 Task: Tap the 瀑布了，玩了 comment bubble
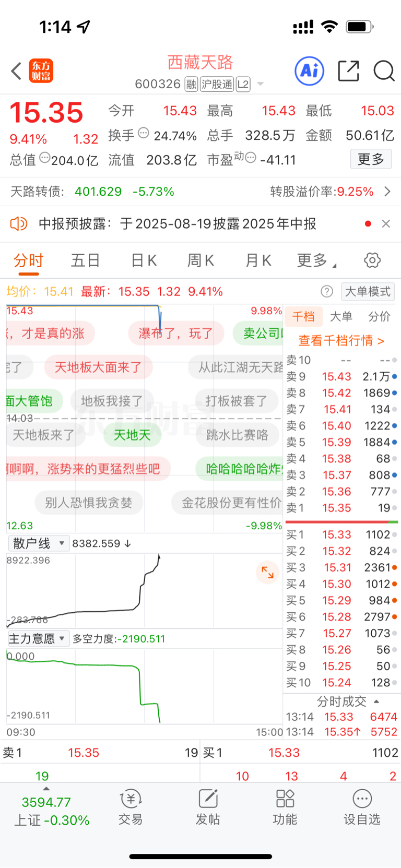click(176, 333)
